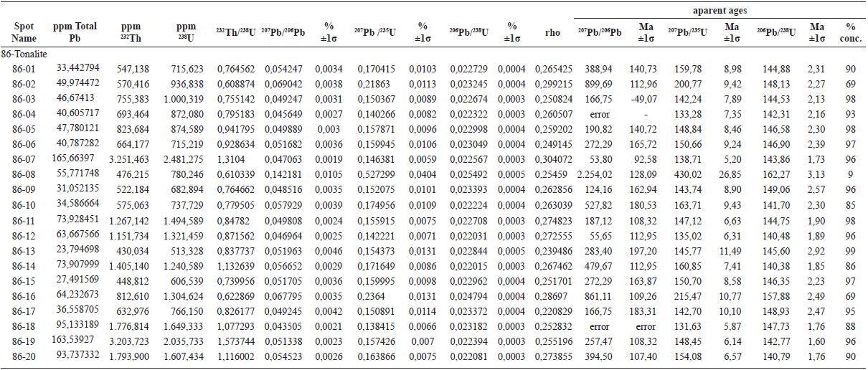Select the 2.254,02 age value

pos(600,174)
